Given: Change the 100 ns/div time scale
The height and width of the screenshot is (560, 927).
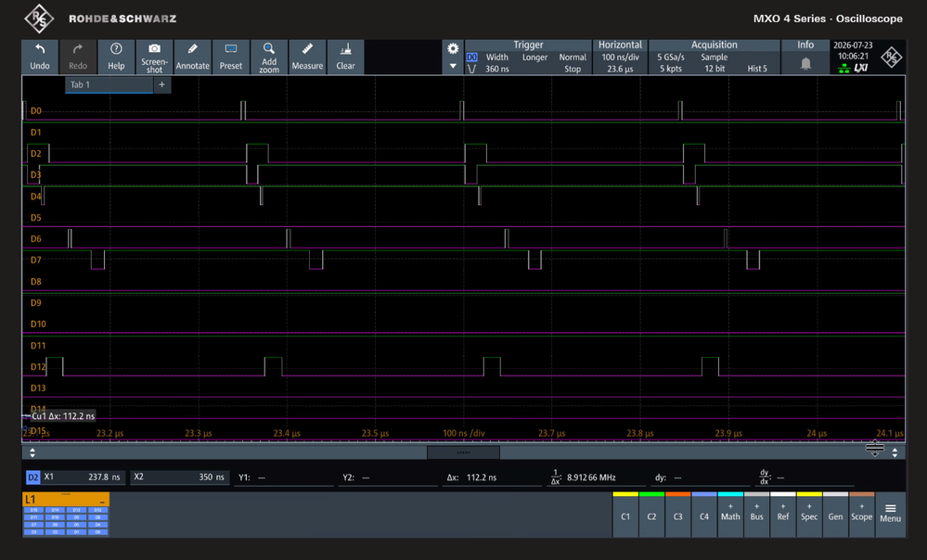Looking at the screenshot, I should [620, 57].
